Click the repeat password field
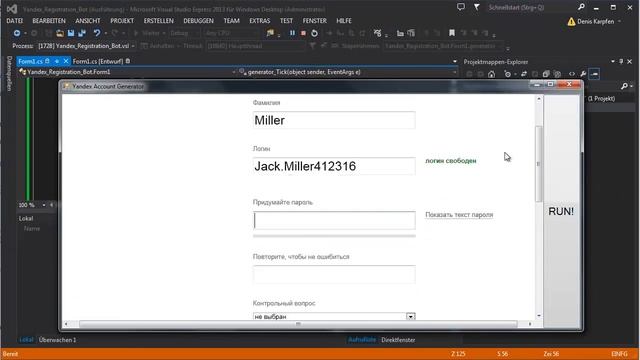Screen dimensions: 640x360 pos(334,274)
